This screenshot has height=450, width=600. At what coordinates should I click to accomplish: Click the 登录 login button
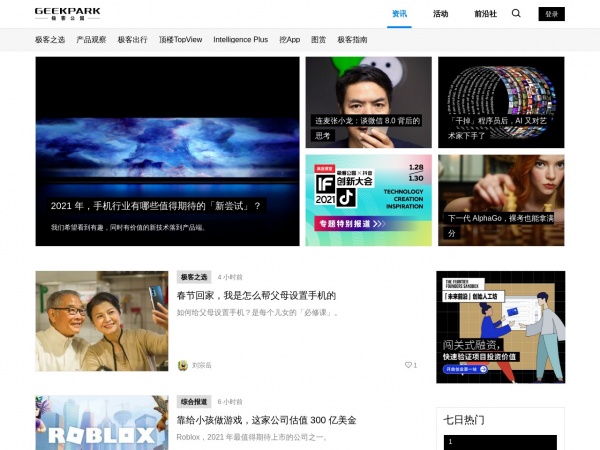tap(551, 14)
